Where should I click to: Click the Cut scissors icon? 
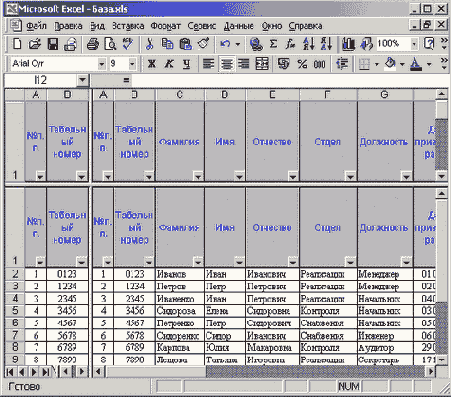click(150, 44)
